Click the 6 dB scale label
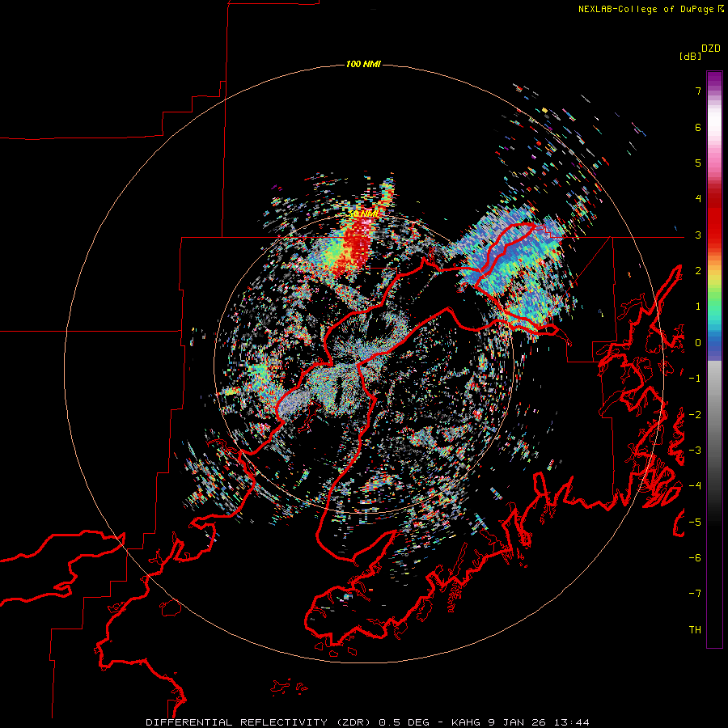This screenshot has height=728, width=728. [698, 127]
